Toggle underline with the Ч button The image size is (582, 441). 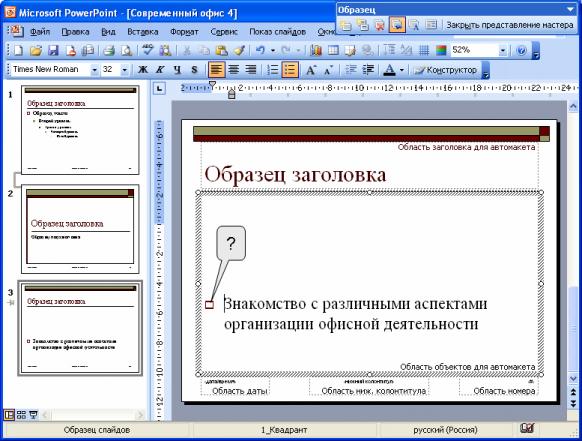click(x=177, y=70)
